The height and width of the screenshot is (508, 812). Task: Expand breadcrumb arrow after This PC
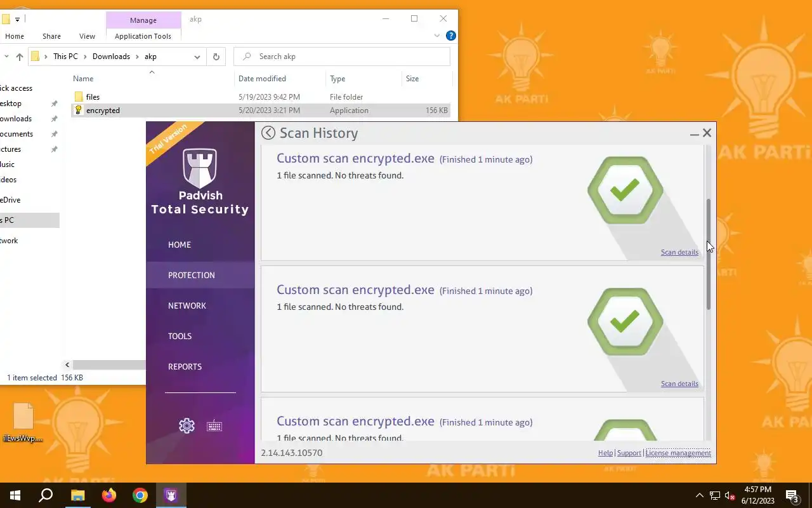[85, 57]
